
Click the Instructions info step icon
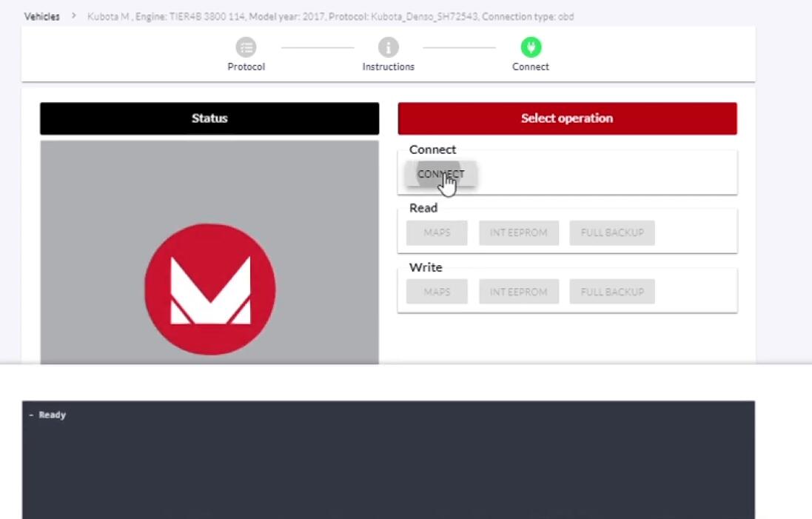[389, 47]
